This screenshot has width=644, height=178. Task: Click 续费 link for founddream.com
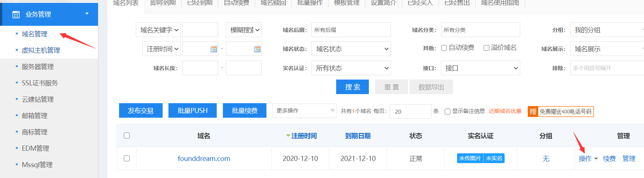click(609, 159)
